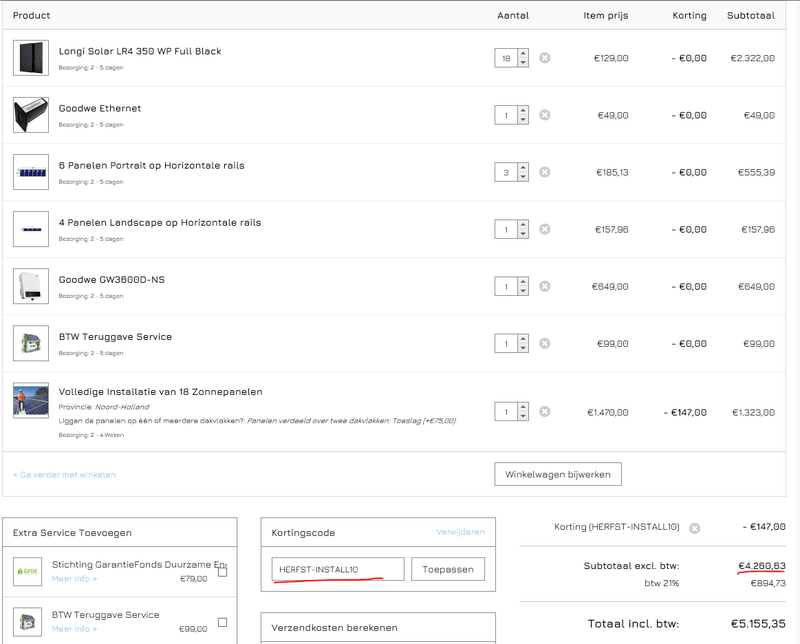Open 4 Panelen Landscape product image
The height and width of the screenshot is (644, 800).
[x=31, y=229]
